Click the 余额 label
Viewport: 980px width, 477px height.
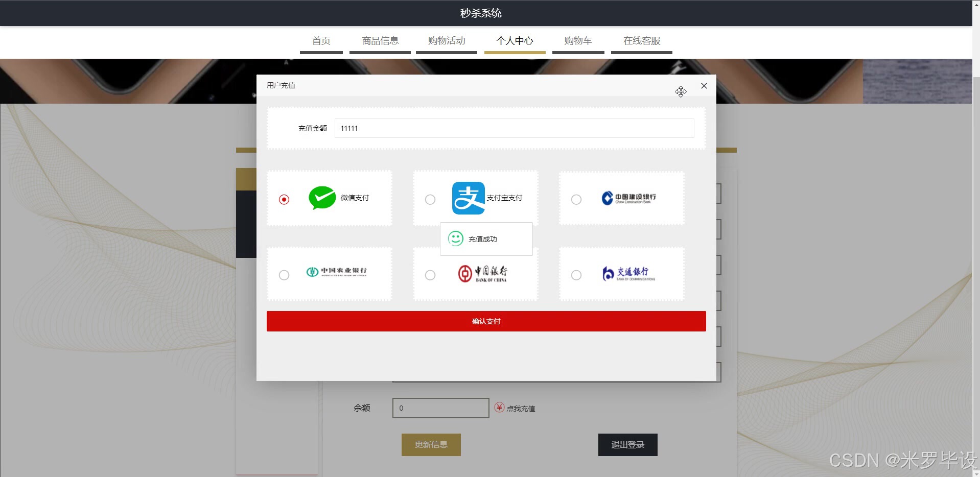[x=362, y=408]
